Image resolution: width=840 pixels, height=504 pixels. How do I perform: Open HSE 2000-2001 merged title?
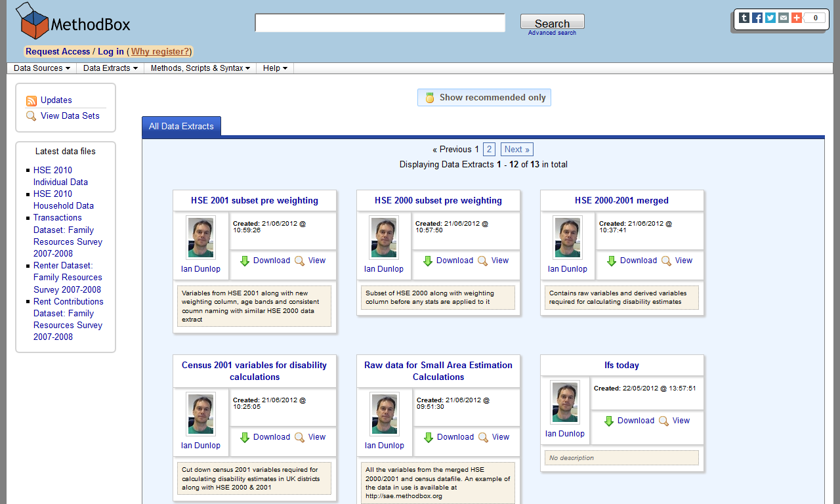point(622,201)
